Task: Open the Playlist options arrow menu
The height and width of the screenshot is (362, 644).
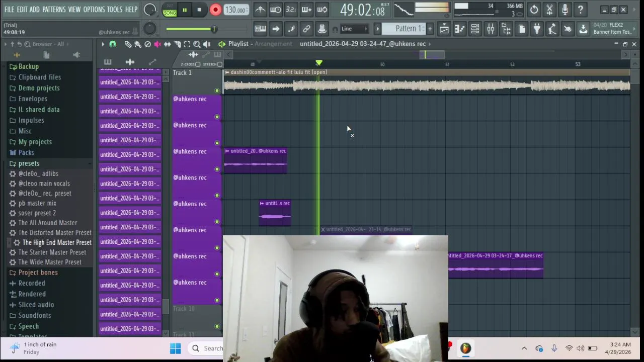Action: tap(103, 44)
